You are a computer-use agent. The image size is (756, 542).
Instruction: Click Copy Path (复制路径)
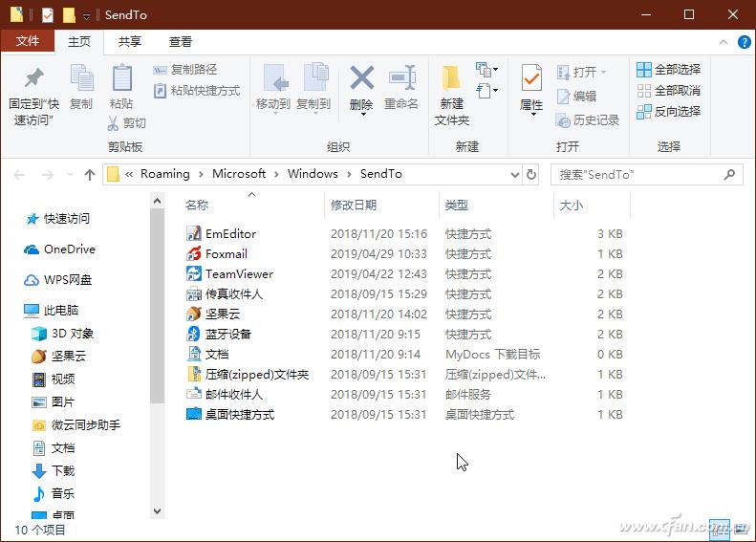point(185,69)
